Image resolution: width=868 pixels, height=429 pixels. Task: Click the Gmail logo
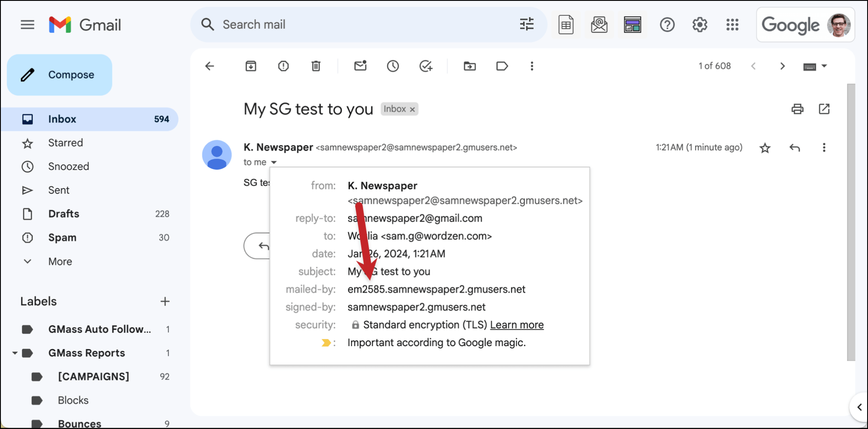pyautogui.click(x=85, y=25)
